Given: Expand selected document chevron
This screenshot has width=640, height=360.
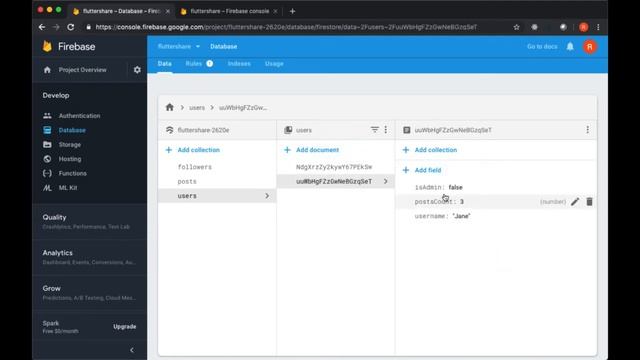Looking at the screenshot, I should [385, 181].
